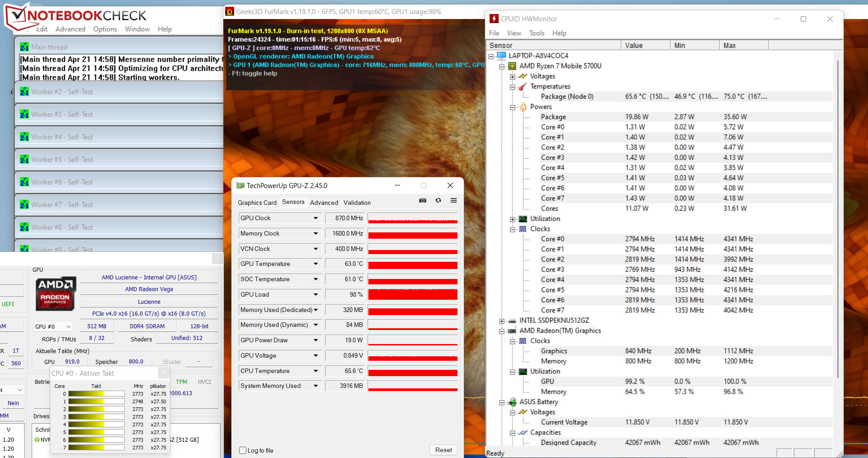Click the Worker #9 Self-Test window title
Image resolution: width=868 pixels, height=458 pixels.
(x=62, y=249)
